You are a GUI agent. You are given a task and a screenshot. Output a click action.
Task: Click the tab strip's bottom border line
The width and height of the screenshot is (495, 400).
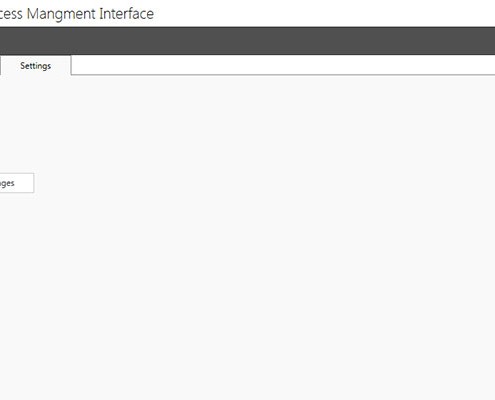pyautogui.click(x=283, y=75)
